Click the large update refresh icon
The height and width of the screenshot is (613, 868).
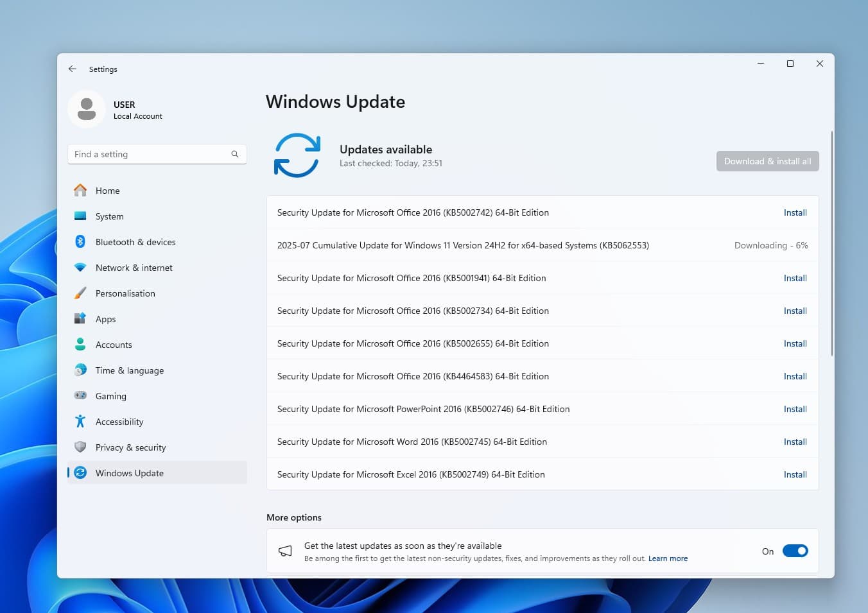(297, 155)
